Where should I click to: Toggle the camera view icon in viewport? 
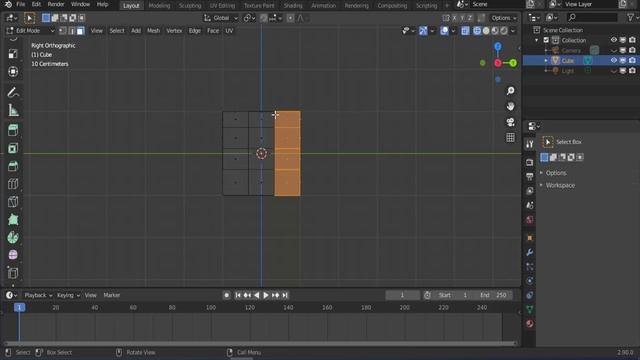click(x=510, y=122)
